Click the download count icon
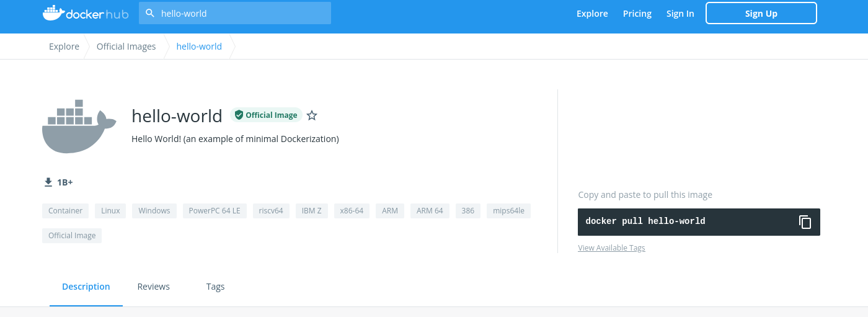Viewport: 868px width, 317px height. tap(48, 182)
